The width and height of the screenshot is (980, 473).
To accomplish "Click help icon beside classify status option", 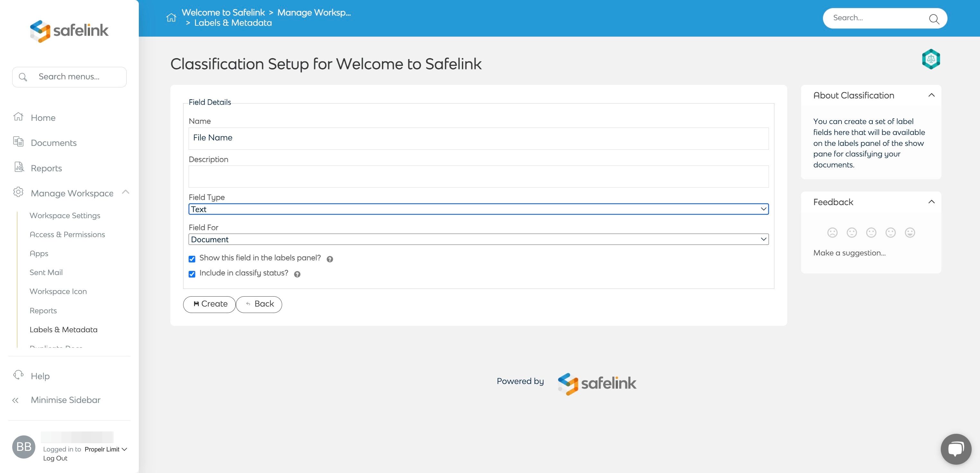I will pyautogui.click(x=297, y=274).
